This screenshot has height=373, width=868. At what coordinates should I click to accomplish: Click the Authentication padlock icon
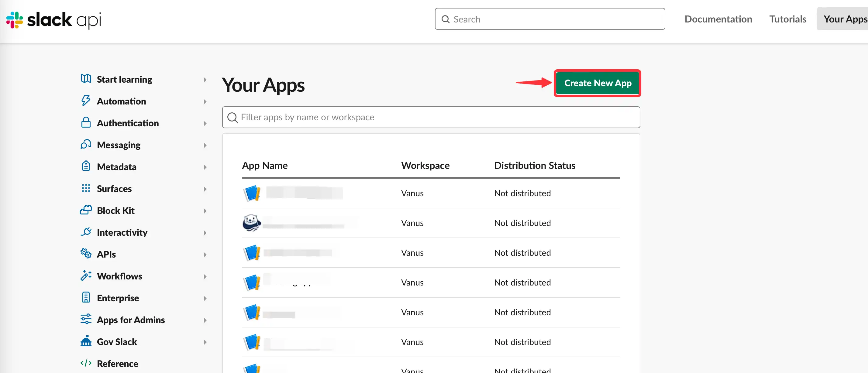click(x=86, y=122)
